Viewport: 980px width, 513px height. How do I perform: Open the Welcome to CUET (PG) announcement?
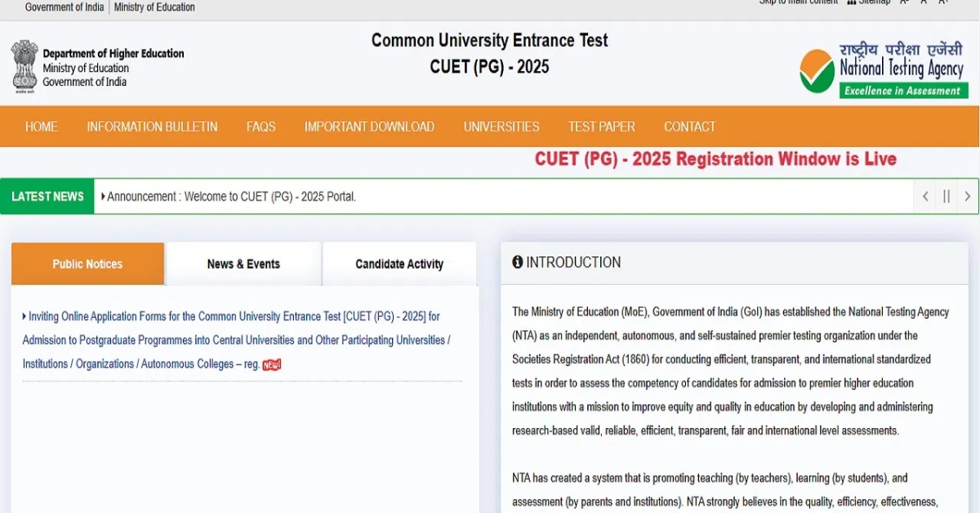pos(232,197)
